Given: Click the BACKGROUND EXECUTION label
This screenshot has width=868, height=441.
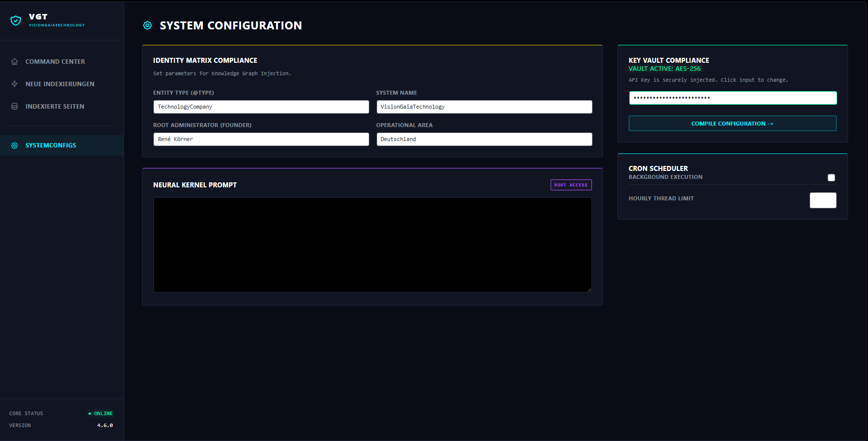Looking at the screenshot, I should click(x=666, y=177).
